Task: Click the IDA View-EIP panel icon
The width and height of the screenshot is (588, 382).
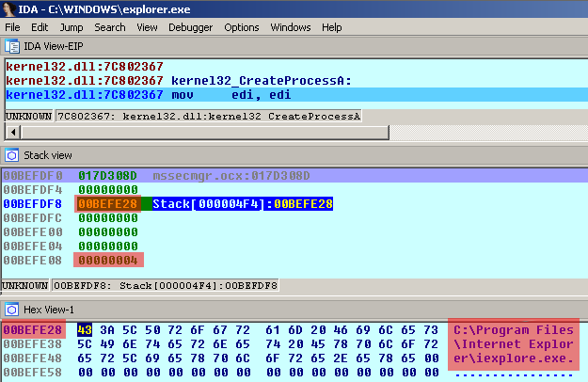Action: pyautogui.click(x=12, y=45)
